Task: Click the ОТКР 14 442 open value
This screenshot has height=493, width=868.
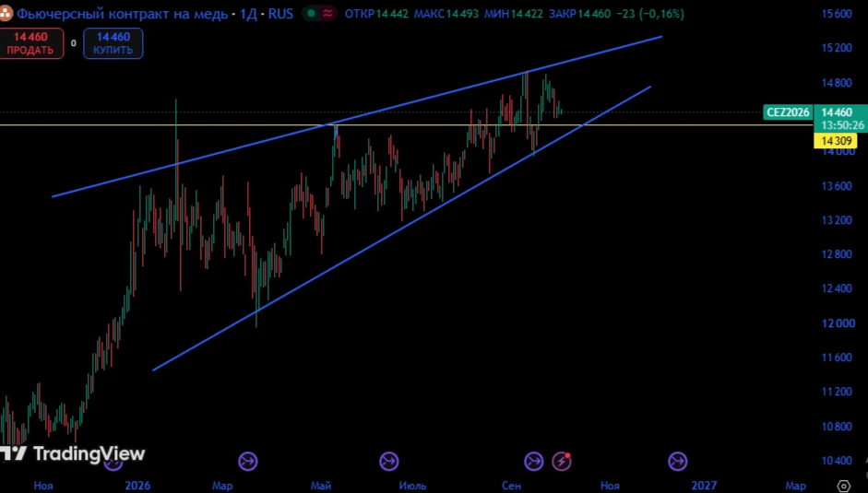Action: 375,13
